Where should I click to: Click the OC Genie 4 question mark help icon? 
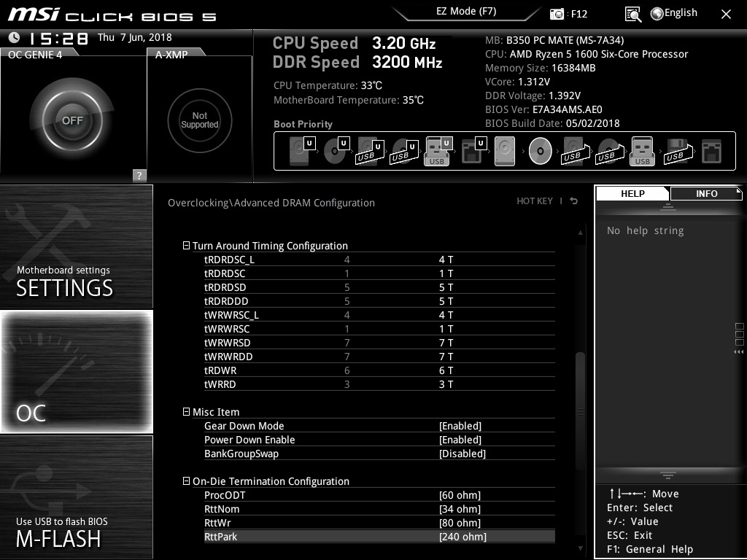tap(139, 175)
